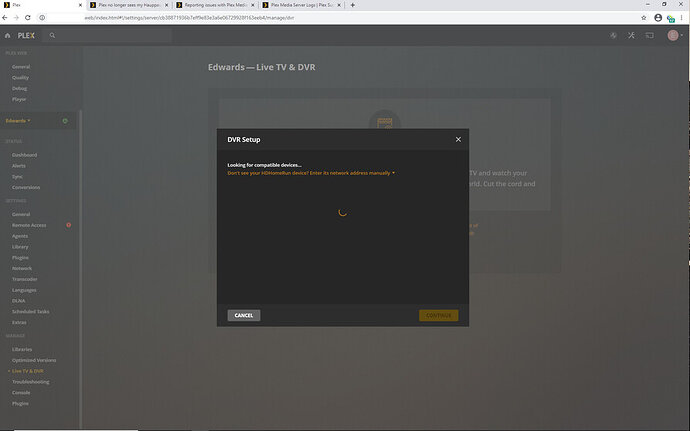Close the 'Plex Media Server Logs' tab
The image size is (690, 431).
point(339,5)
